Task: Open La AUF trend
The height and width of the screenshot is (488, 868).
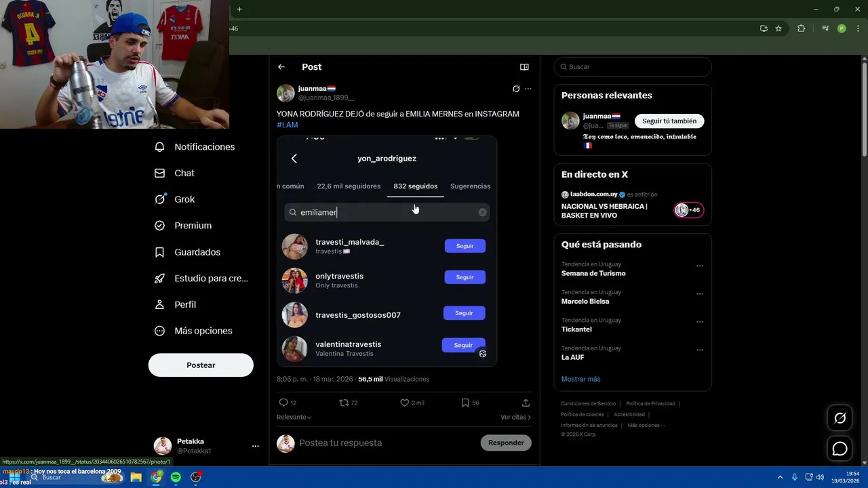Action: 573,357
